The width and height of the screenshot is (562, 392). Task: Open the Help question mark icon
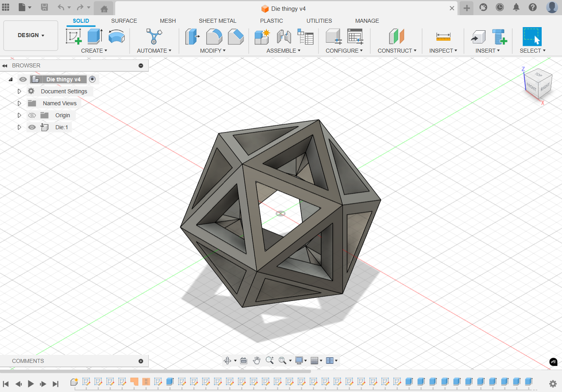click(x=533, y=7)
